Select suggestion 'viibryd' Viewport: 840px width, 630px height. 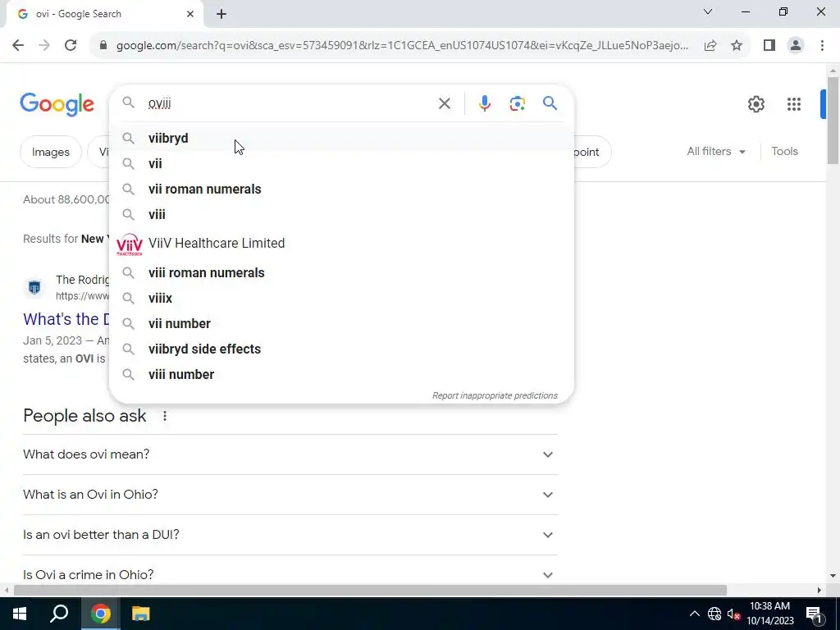341,138
